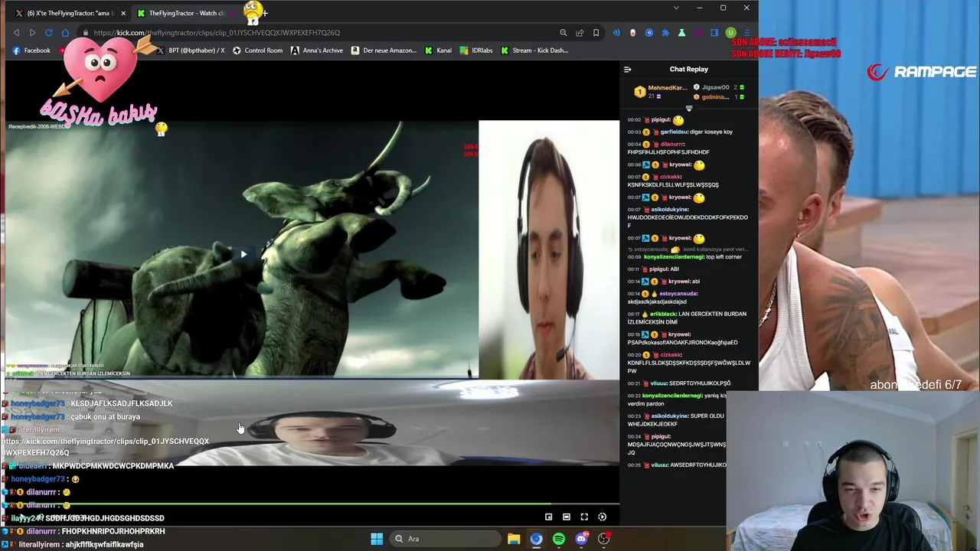Click the Chat Replay header
Viewport: 980px width, 551px height.
point(689,70)
